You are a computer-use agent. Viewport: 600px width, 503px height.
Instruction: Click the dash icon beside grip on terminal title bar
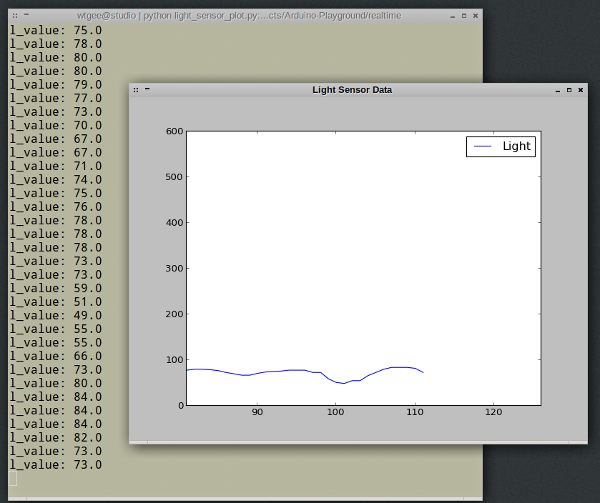26,15
